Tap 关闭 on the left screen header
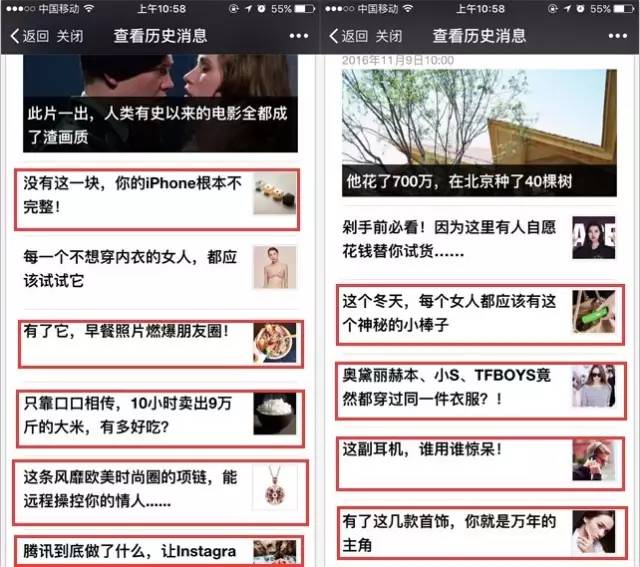The image size is (640, 567). (70, 36)
